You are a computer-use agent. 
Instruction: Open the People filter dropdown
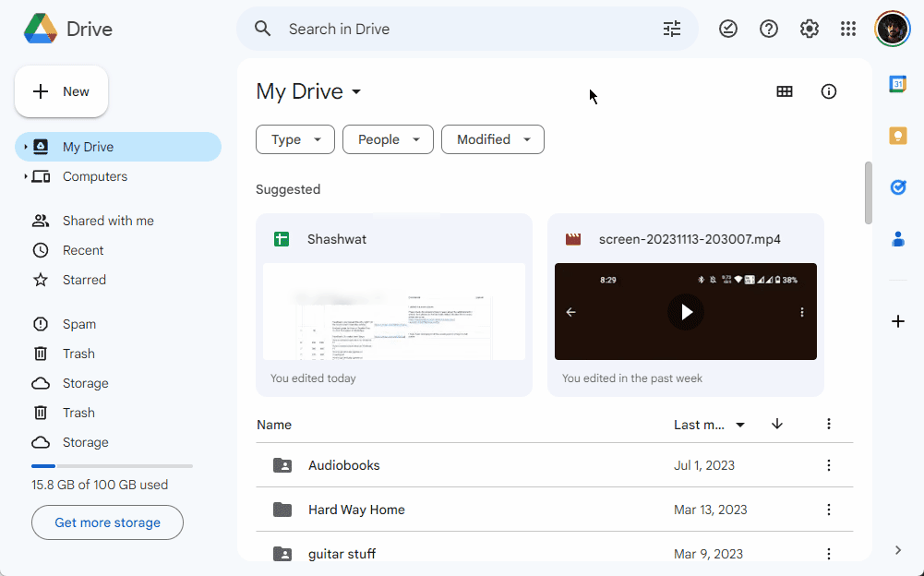coord(388,139)
